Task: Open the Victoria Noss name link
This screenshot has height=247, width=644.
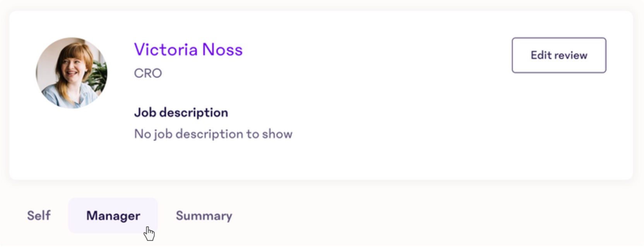Action: click(188, 50)
